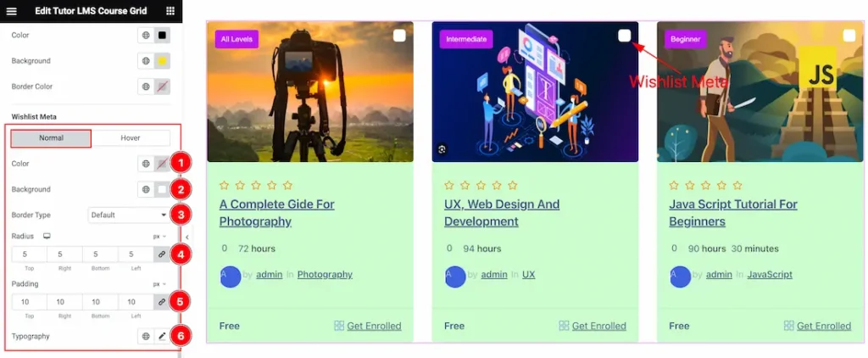868x358 pixels.
Task: Open the hamburger menu in Elementor header
Action: click(12, 11)
